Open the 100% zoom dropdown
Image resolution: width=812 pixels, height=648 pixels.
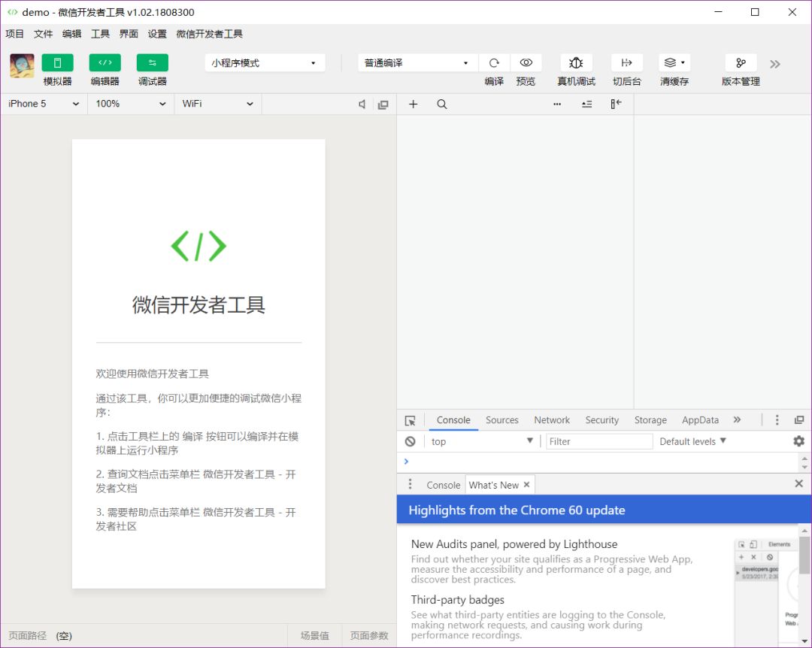click(x=131, y=104)
